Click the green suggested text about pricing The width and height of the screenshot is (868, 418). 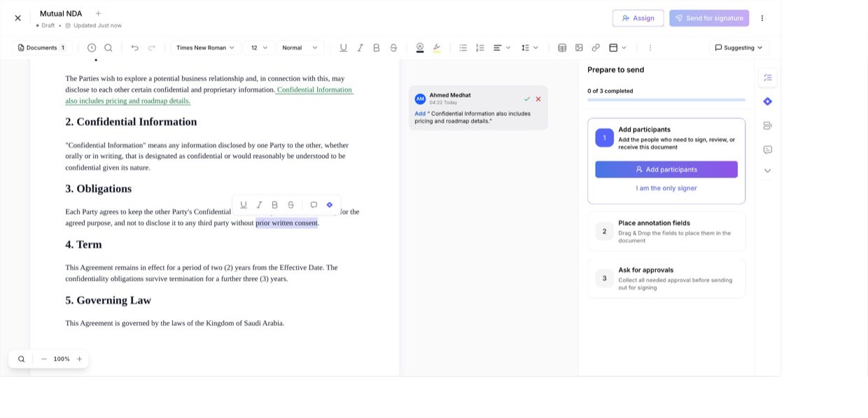click(209, 95)
